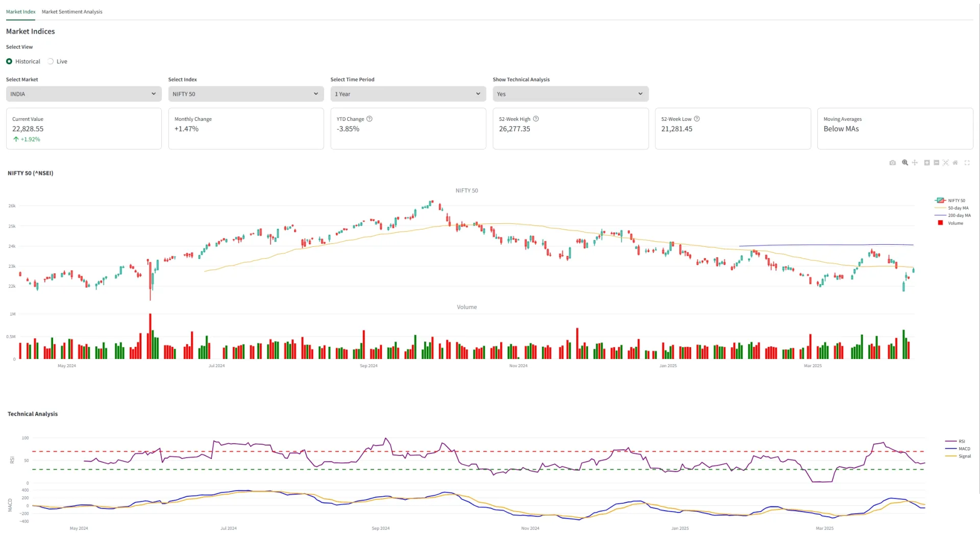The height and width of the screenshot is (535, 980).
Task: Reset chart axes with the home icon
Action: click(x=955, y=163)
